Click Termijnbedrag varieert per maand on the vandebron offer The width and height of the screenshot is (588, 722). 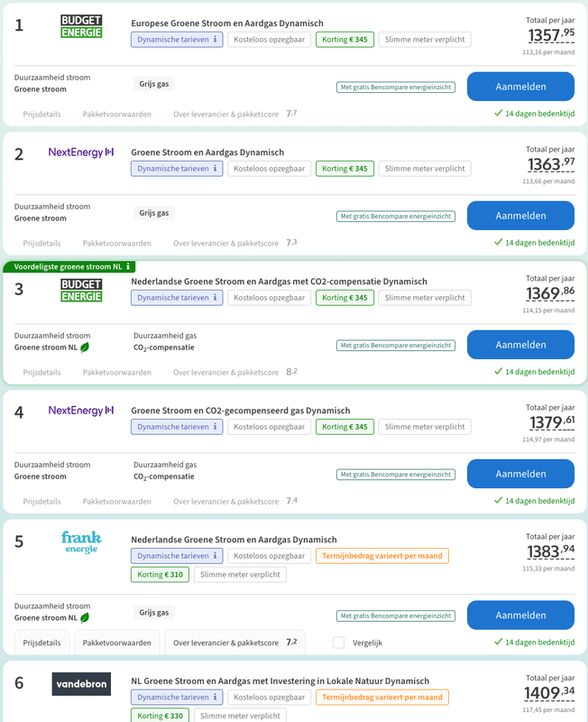[382, 697]
